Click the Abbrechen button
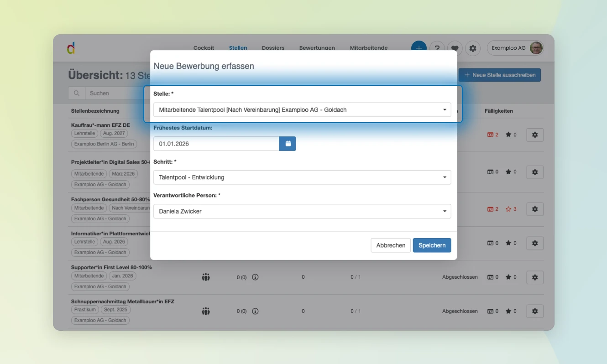The width and height of the screenshot is (607, 364). [391, 245]
